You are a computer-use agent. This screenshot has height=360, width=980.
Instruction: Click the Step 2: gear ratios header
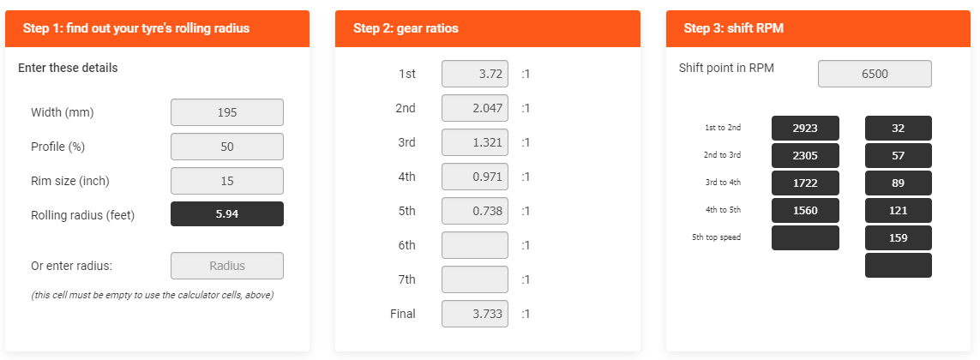pos(487,28)
